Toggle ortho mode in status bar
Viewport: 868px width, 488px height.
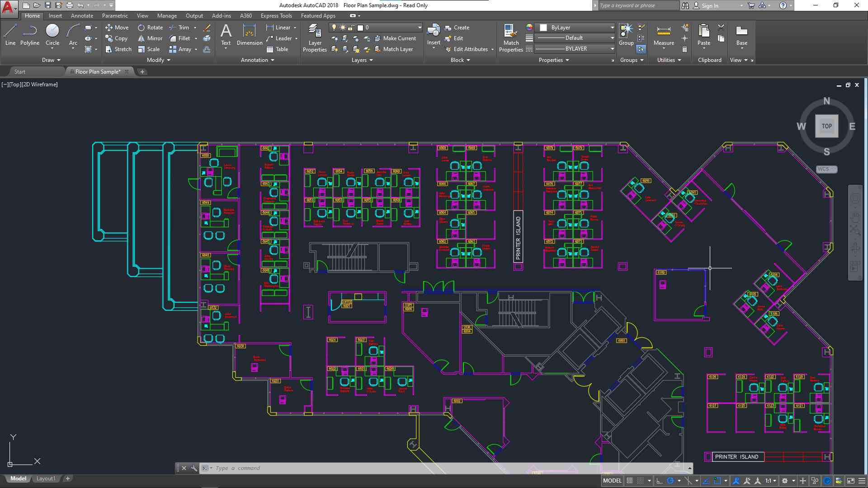tap(660, 481)
